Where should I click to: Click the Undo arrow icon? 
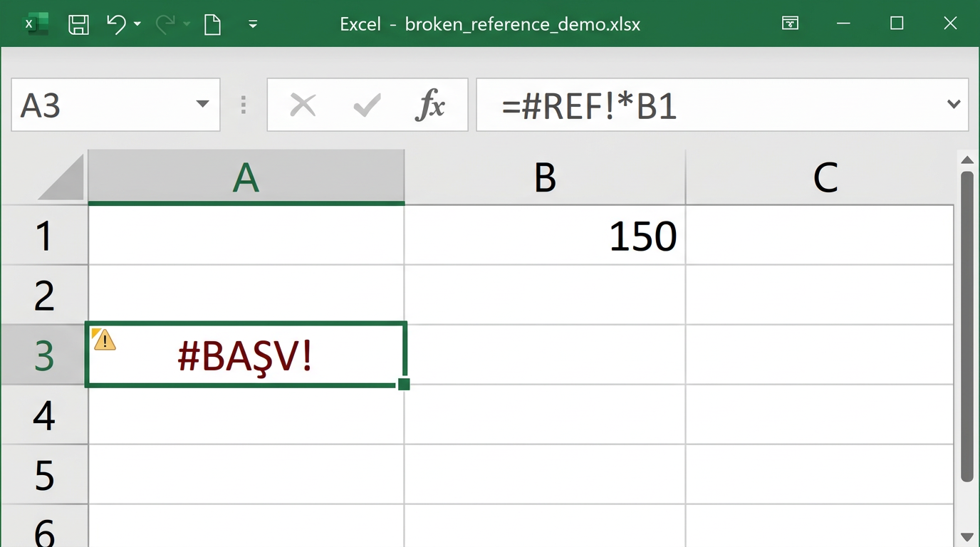116,24
